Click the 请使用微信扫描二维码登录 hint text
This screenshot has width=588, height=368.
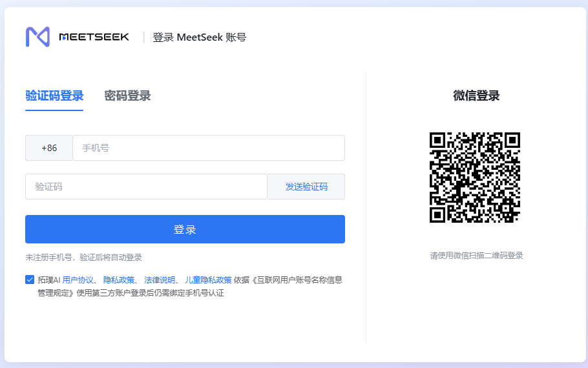click(476, 256)
